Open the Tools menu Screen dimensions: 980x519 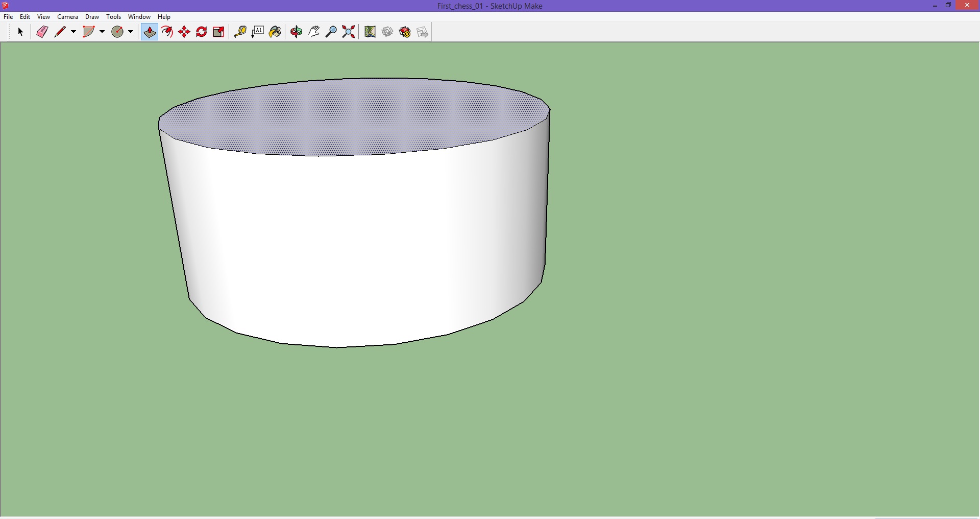[x=114, y=17]
